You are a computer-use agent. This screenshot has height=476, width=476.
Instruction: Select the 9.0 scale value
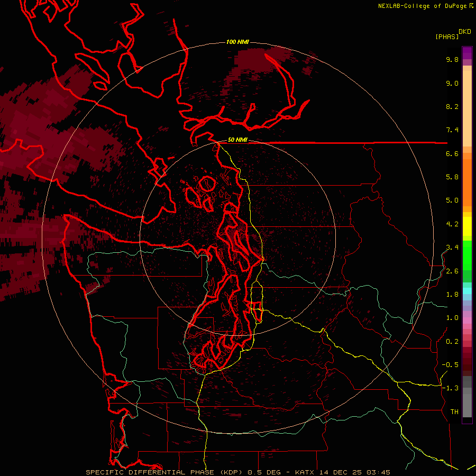pyautogui.click(x=452, y=83)
